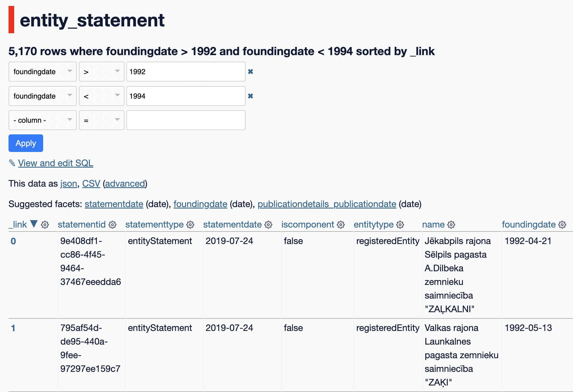Click the empty filter value input field
Screen dimensions: 573x392
[x=186, y=120]
